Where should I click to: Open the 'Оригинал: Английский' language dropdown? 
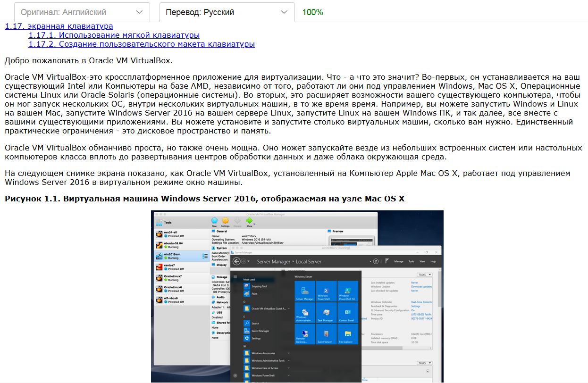tap(82, 12)
